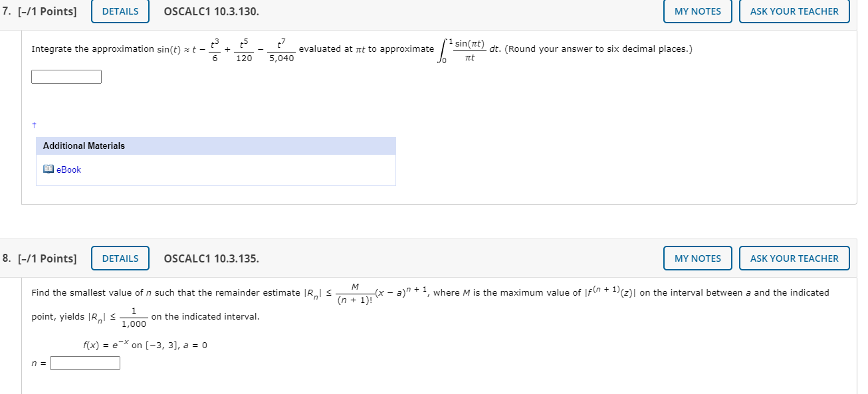Click ASK YOUR TEACHER for question 8
The image size is (868, 394).
(794, 258)
